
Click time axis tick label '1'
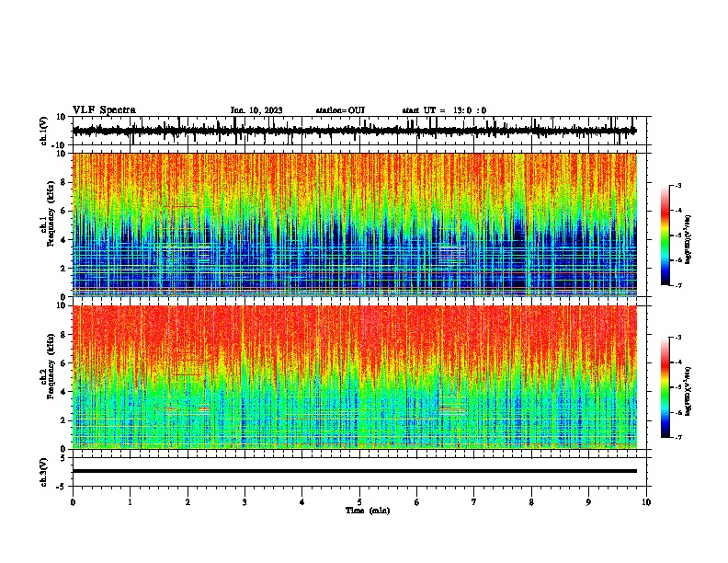click(130, 502)
